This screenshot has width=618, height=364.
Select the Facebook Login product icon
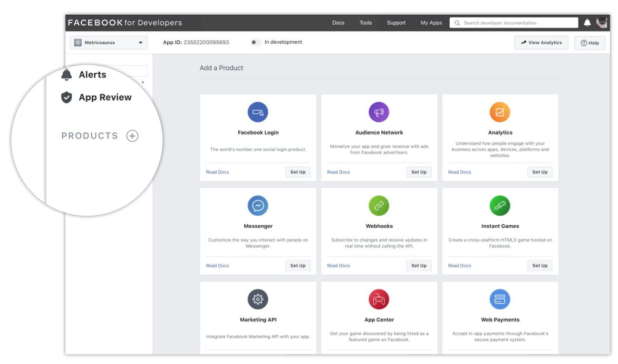(x=258, y=113)
